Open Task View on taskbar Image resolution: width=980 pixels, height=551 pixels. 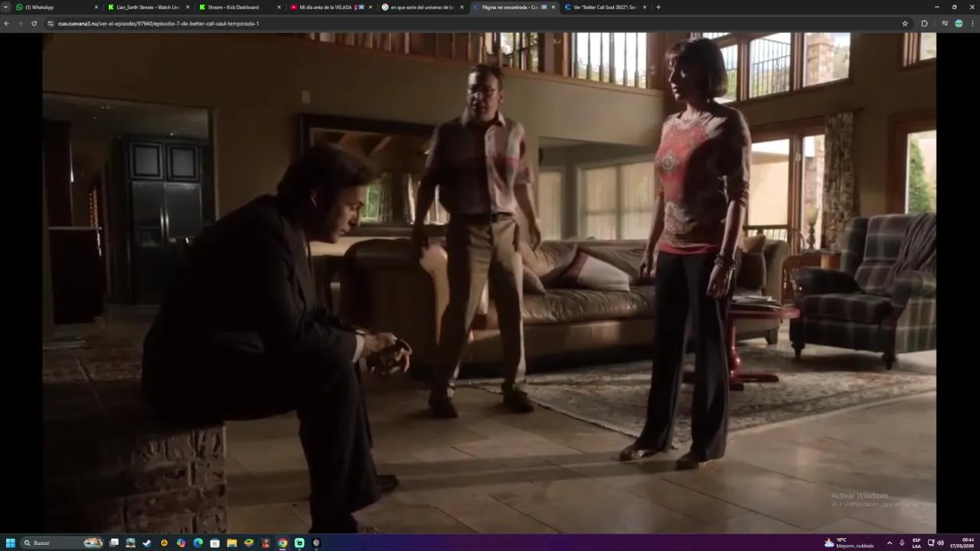click(114, 543)
